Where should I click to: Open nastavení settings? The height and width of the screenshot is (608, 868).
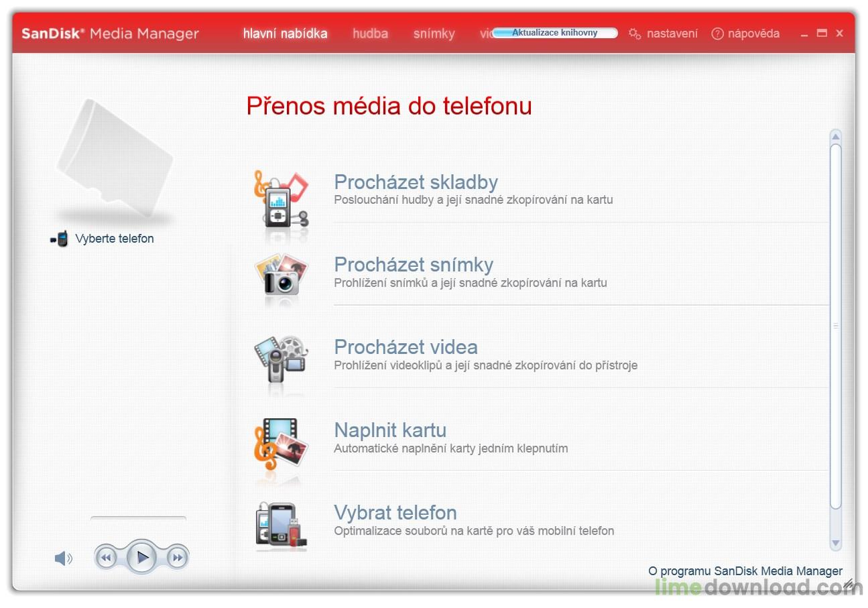click(x=672, y=34)
